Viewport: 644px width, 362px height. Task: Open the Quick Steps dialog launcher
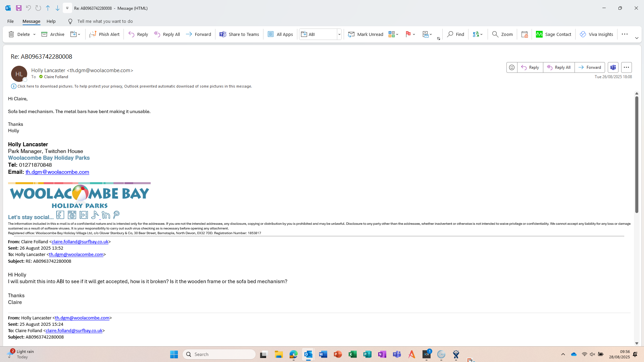439,39
